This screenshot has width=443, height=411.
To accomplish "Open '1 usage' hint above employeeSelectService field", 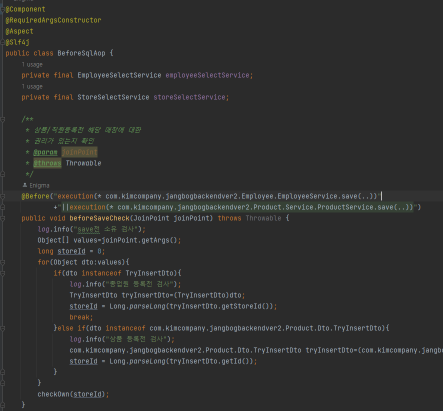I will pos(32,65).
